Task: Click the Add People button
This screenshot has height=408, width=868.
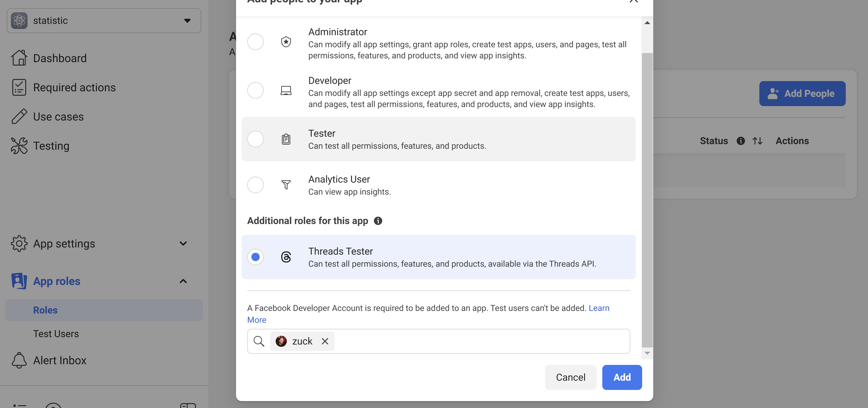Action: pos(802,94)
